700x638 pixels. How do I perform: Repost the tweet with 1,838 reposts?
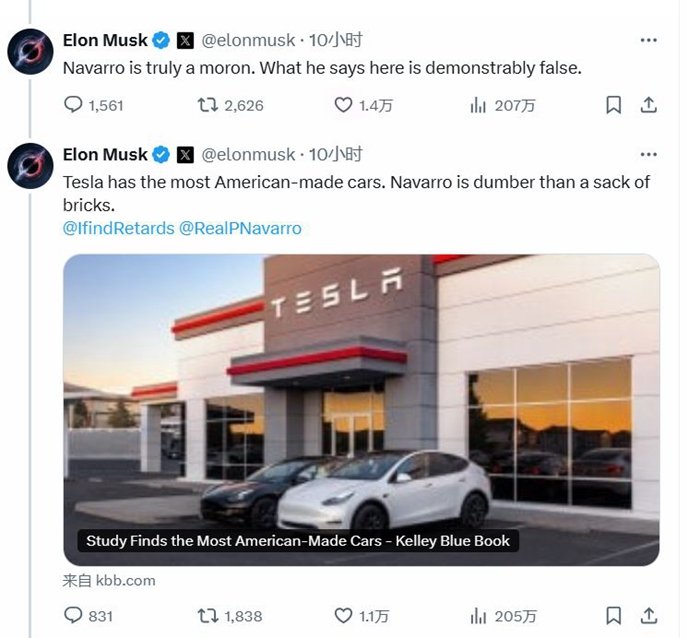(x=209, y=615)
